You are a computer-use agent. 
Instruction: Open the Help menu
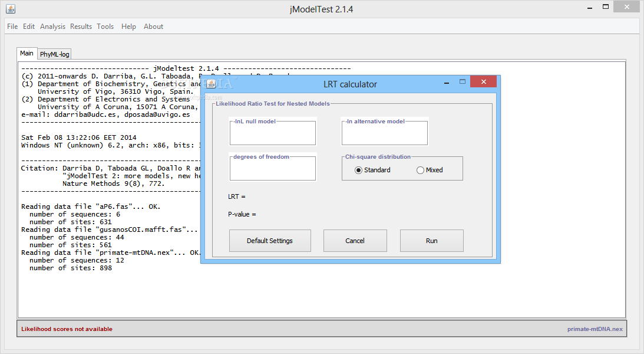128,27
